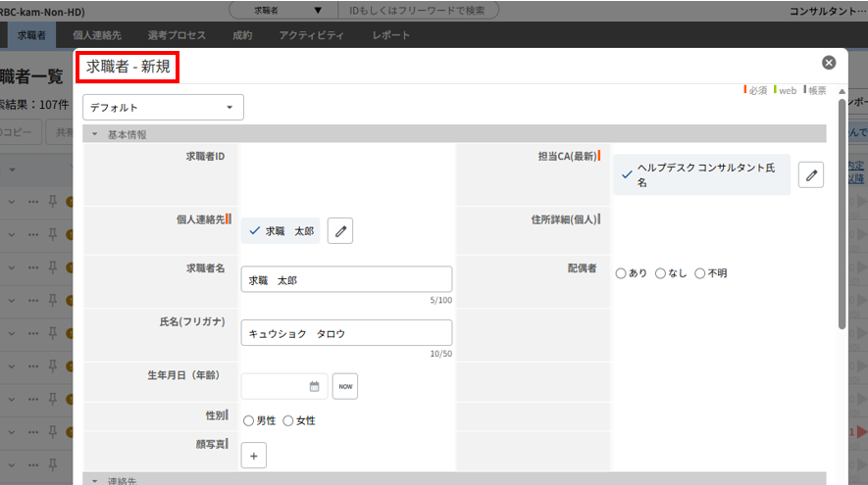Select the 男性 gender radio button

click(x=249, y=420)
